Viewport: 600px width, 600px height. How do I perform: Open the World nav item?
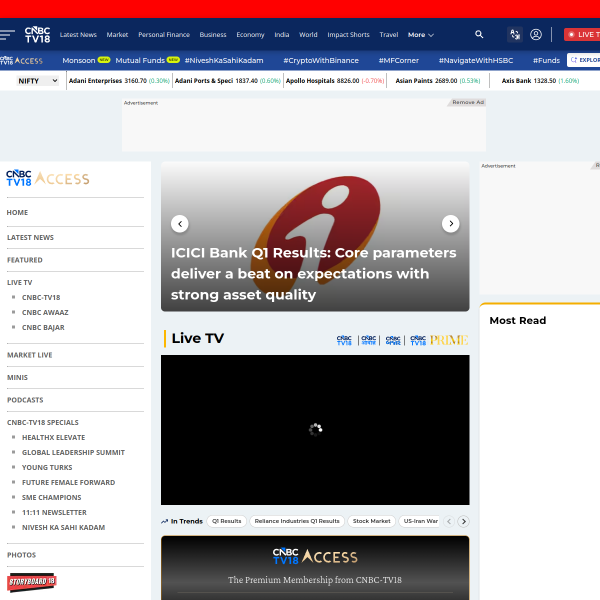pyautogui.click(x=308, y=35)
